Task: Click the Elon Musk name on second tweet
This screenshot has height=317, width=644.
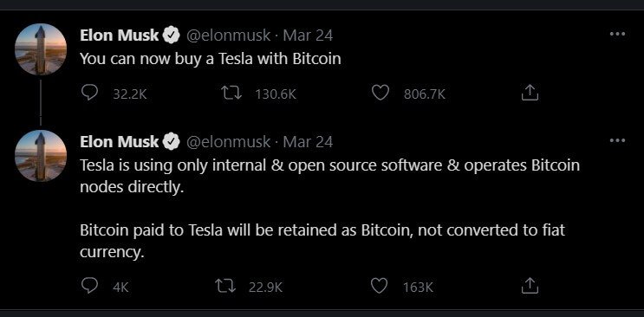Action: click(x=119, y=142)
